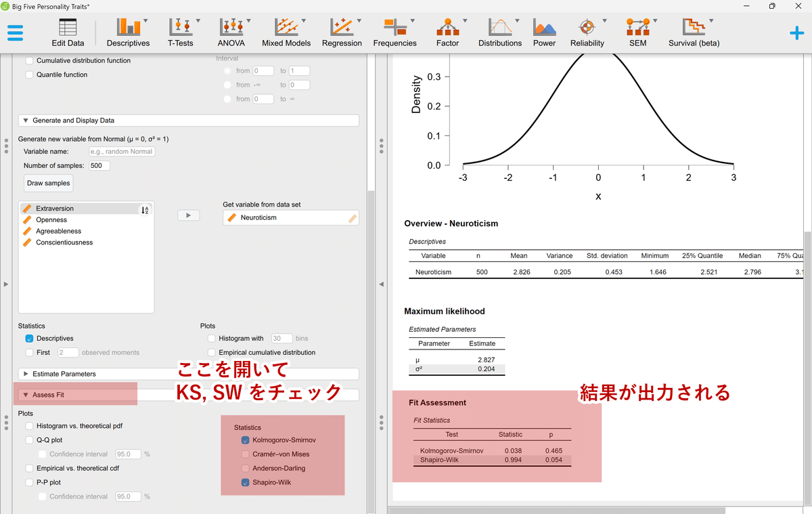Uncheck the Shapiro-Wilk test
The height and width of the screenshot is (514, 812).
click(246, 482)
